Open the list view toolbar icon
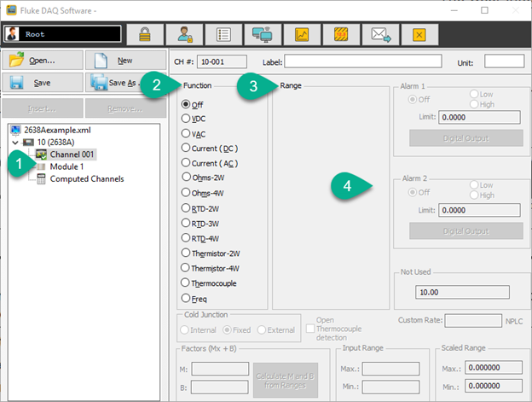Screen dimensions: 532x402 [223, 34]
